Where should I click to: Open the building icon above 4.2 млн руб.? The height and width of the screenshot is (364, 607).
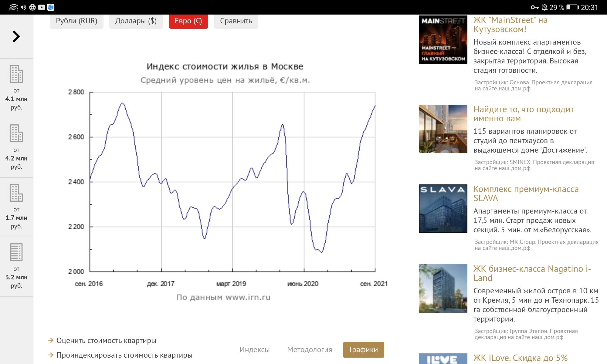tap(16, 133)
